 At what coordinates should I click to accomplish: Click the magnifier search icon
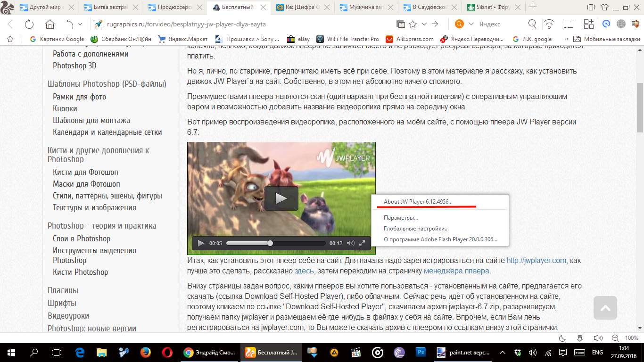532,24
